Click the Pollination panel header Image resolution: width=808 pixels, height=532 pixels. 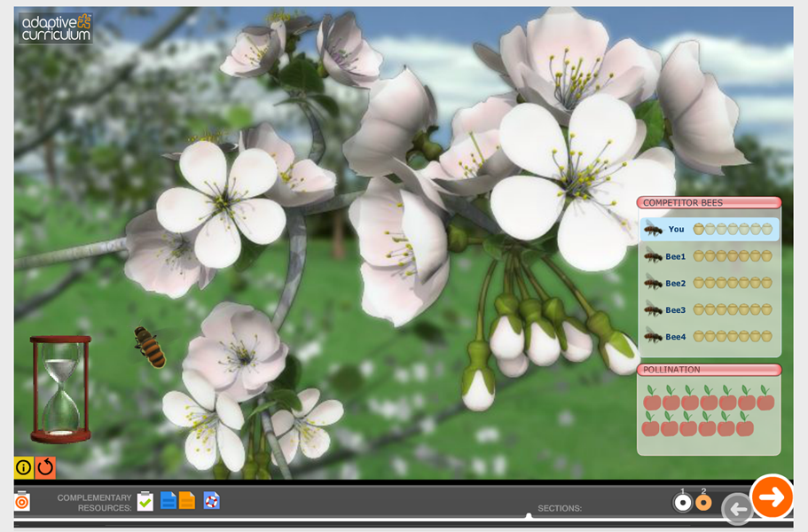tap(709, 370)
